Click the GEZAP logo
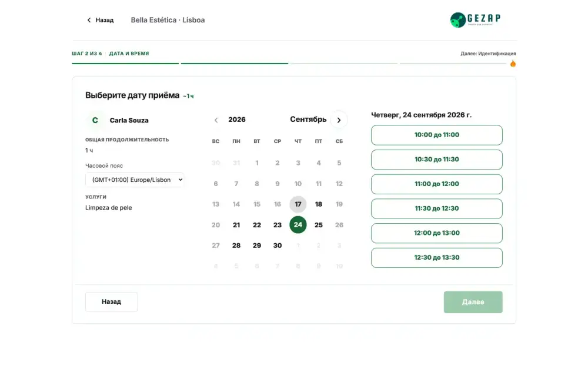 click(x=475, y=19)
